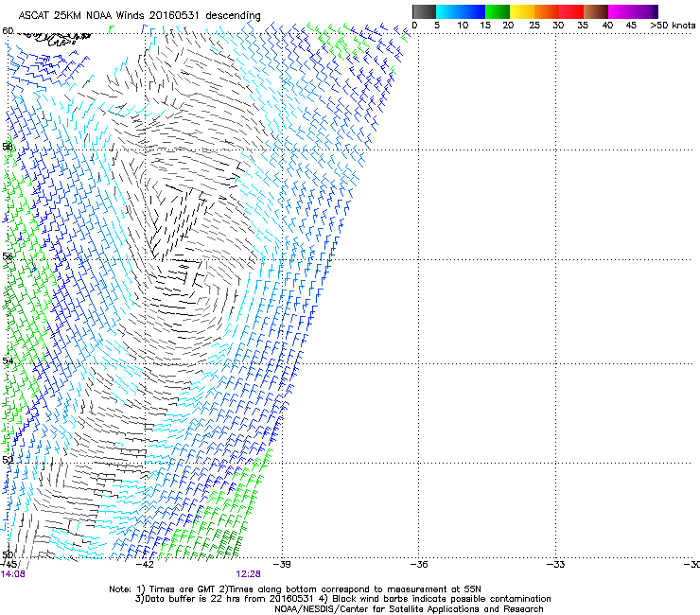Click the '25' legend scale value
700x615 pixels.
click(534, 26)
